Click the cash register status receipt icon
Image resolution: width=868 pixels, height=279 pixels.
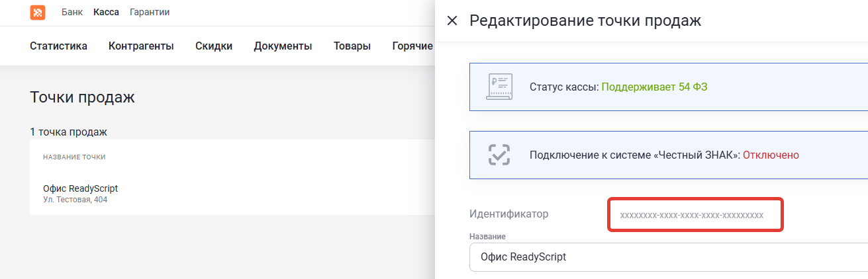(x=499, y=87)
